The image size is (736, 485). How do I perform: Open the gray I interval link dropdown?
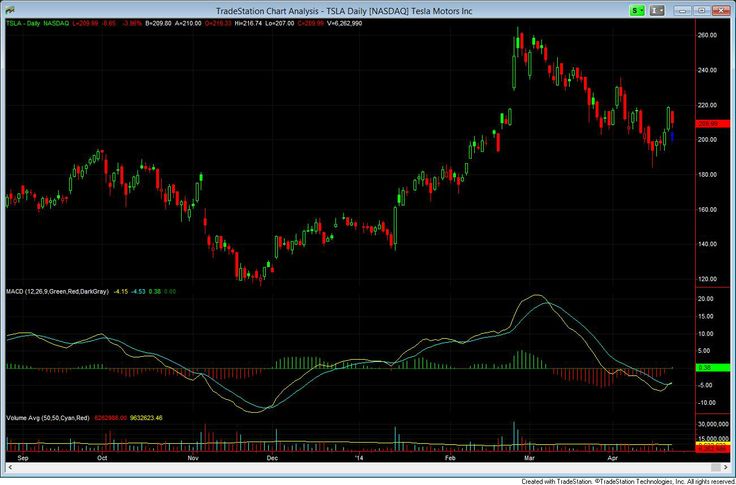[x=658, y=10]
